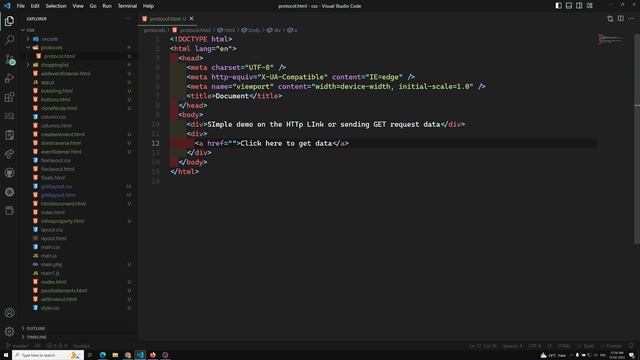Open the Extensions view
Viewport: 640px width, 360px height.
(9, 97)
